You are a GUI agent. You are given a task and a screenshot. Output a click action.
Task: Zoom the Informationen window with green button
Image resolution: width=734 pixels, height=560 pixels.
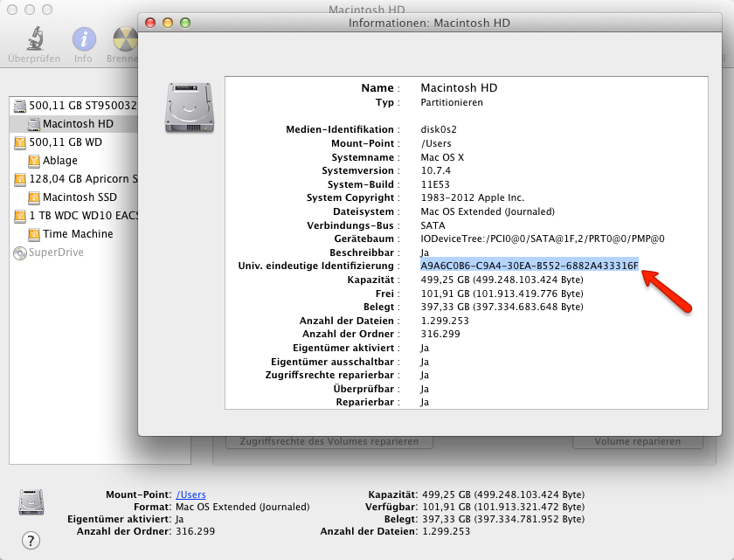click(x=185, y=23)
